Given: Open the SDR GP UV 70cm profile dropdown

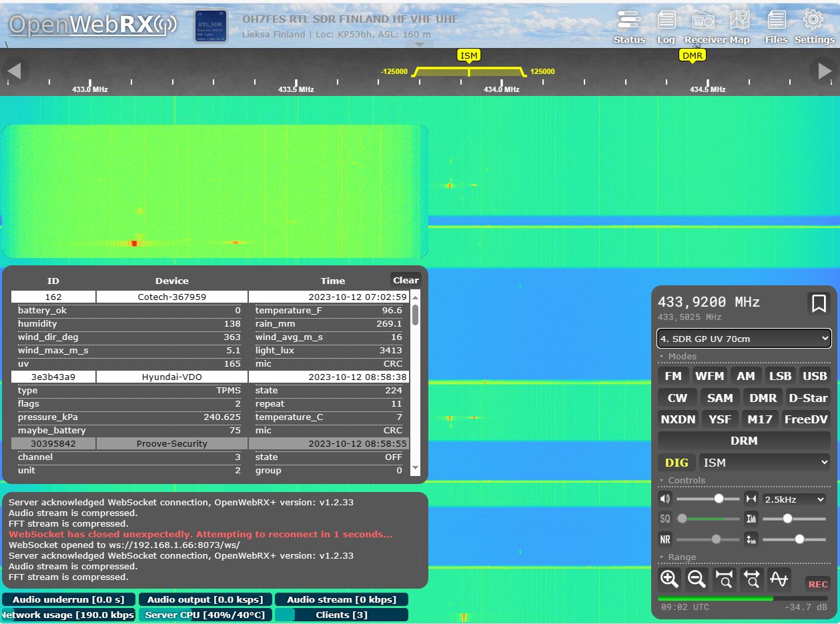Looking at the screenshot, I should pos(744,339).
